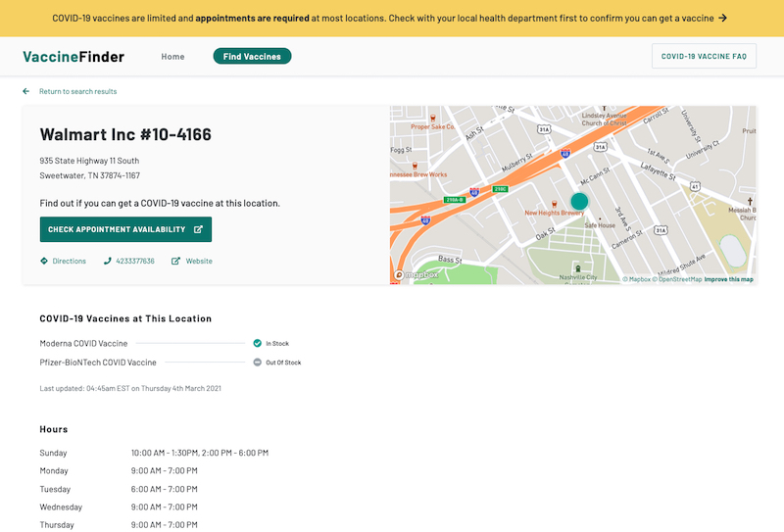Select the Find Vaccines nav pill
This screenshot has width=784, height=532.
click(x=252, y=56)
